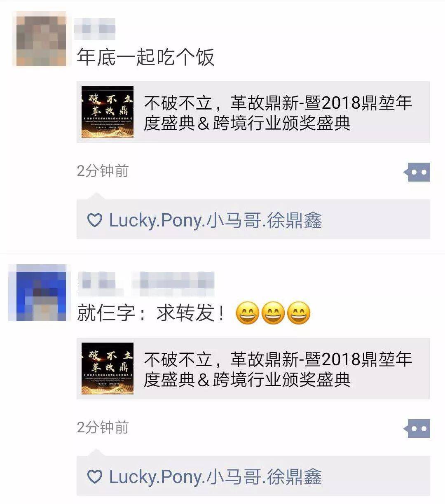Tap the first grinning emoji after 求转发
The width and height of the screenshot is (445, 504).
(247, 313)
